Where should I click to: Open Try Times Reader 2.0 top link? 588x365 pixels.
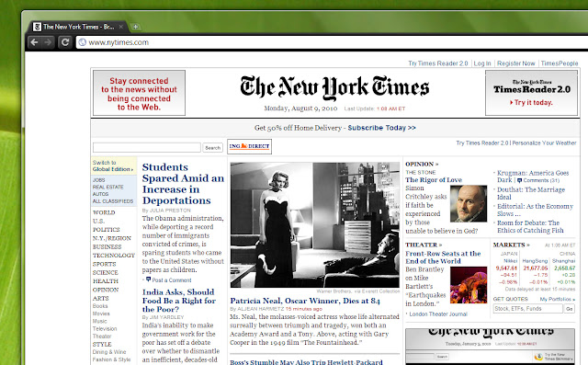pos(438,63)
